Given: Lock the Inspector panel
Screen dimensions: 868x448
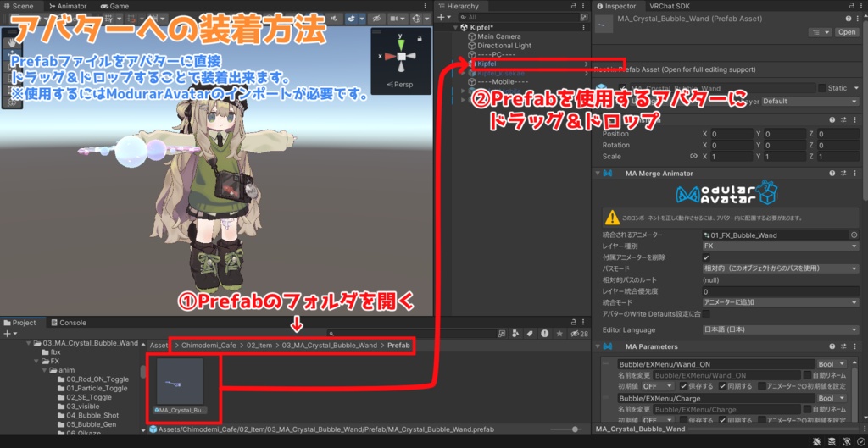Looking at the screenshot, I should pos(849,6).
